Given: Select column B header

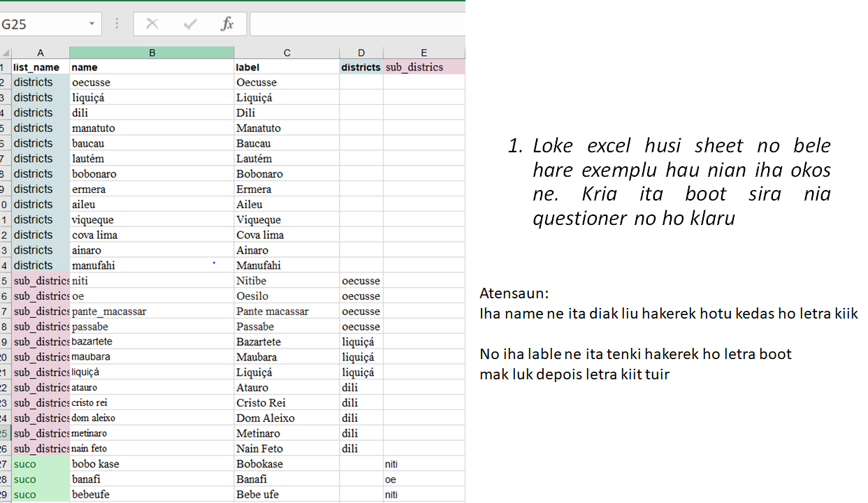Looking at the screenshot, I should [152, 52].
